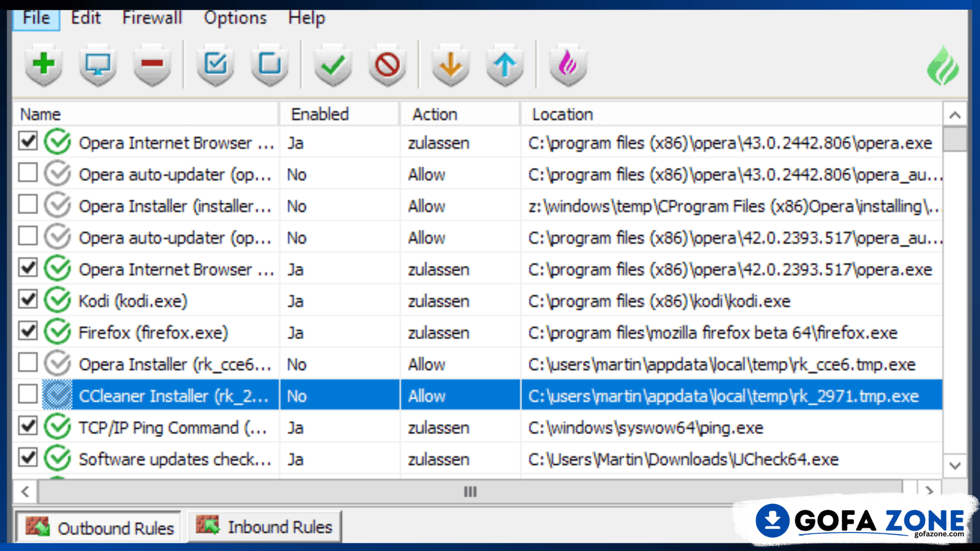Uncheck the Firefox (firefox.exe) checkbox
Image resolution: width=980 pixels, height=551 pixels.
(x=28, y=331)
